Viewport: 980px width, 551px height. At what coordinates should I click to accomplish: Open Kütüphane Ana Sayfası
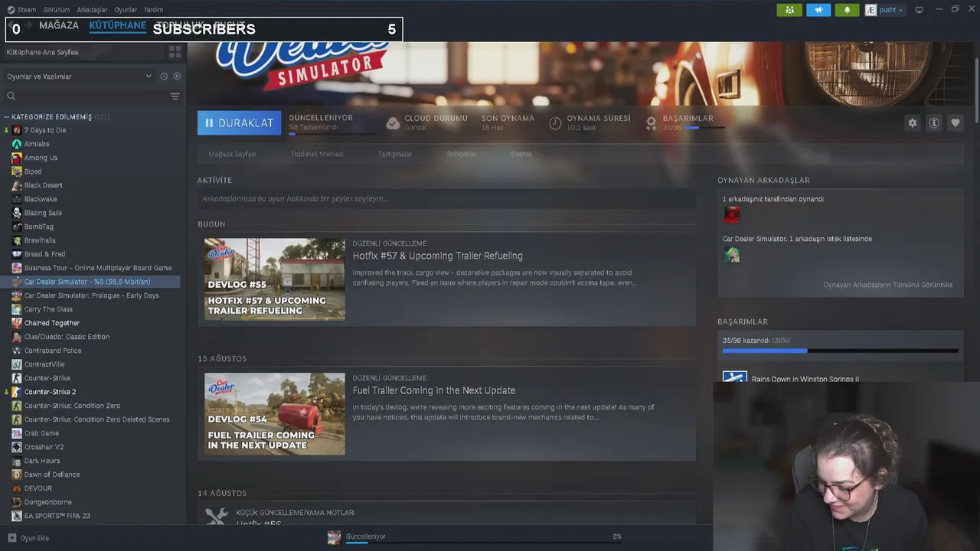coord(43,52)
